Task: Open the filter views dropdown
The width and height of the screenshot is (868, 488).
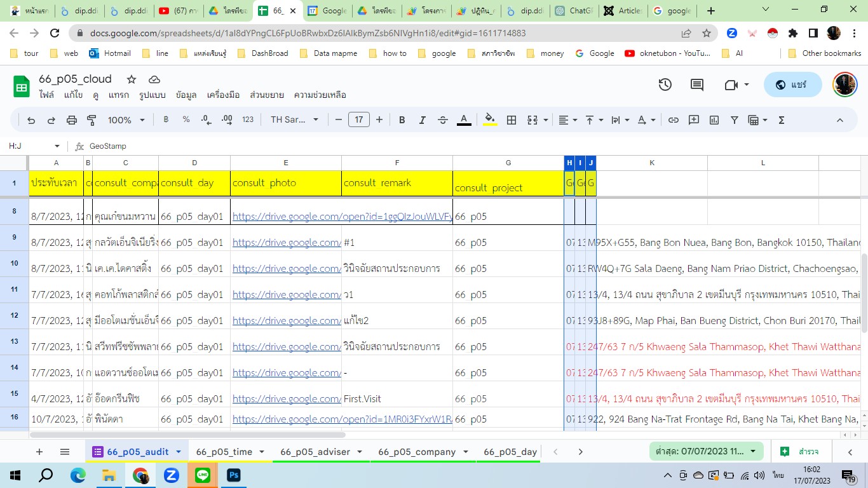Action: click(x=758, y=120)
